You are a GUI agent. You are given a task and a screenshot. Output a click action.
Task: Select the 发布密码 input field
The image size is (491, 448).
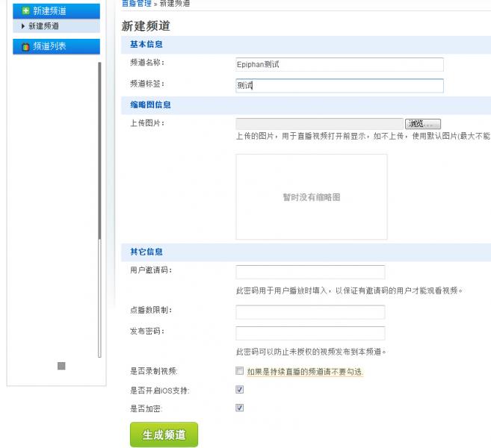click(310, 333)
